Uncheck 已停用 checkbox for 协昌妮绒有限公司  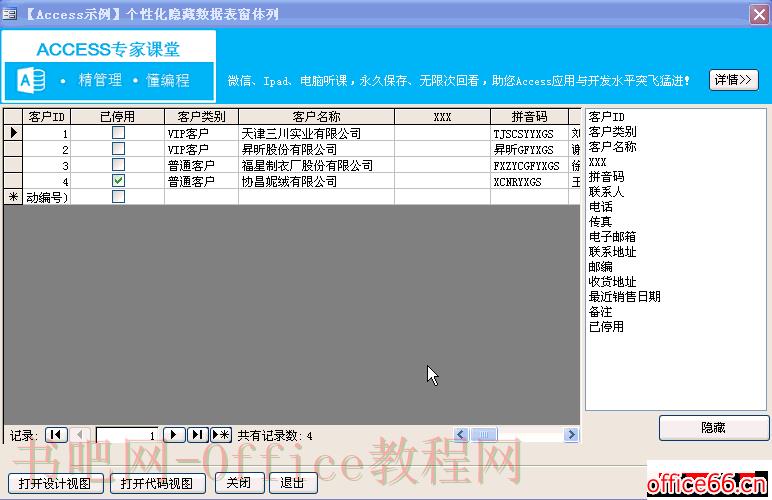[118, 181]
